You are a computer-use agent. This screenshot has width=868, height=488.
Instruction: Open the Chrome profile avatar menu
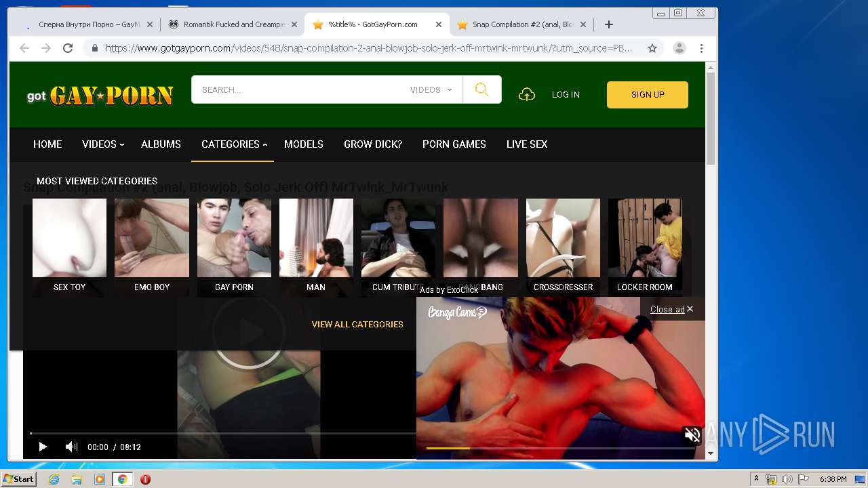click(679, 48)
